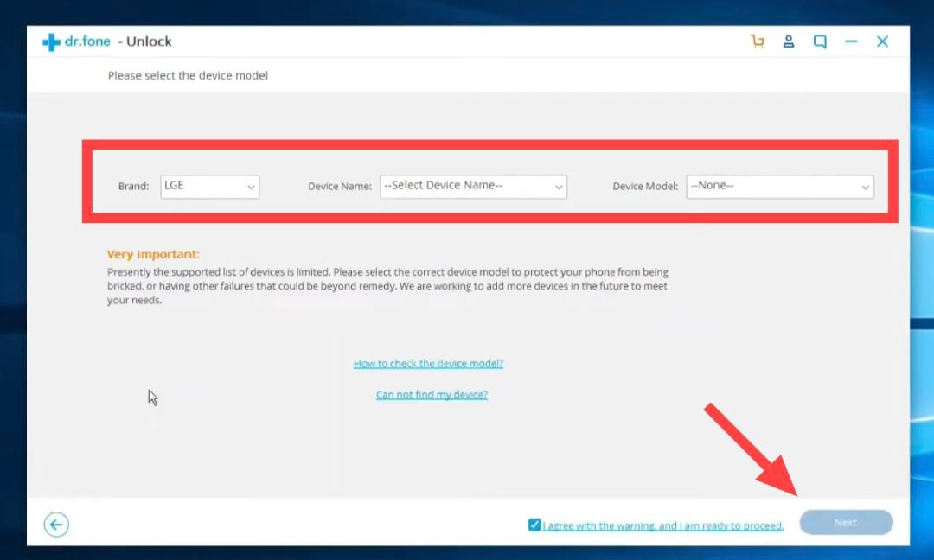934x560 pixels.
Task: Click the 'Device Model:' label
Action: (x=645, y=187)
